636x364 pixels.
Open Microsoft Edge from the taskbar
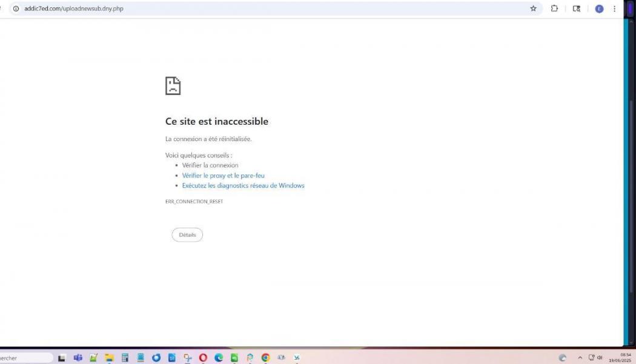[219, 358]
